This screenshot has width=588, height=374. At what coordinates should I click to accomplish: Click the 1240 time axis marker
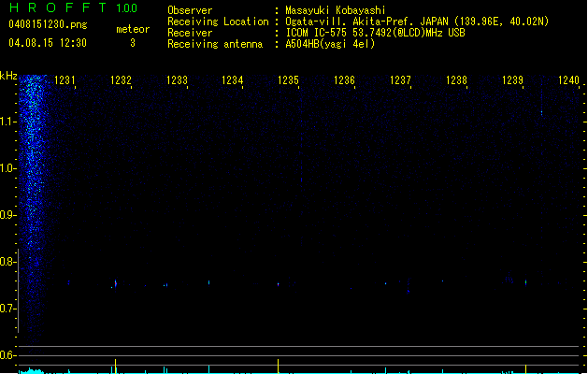(x=568, y=80)
